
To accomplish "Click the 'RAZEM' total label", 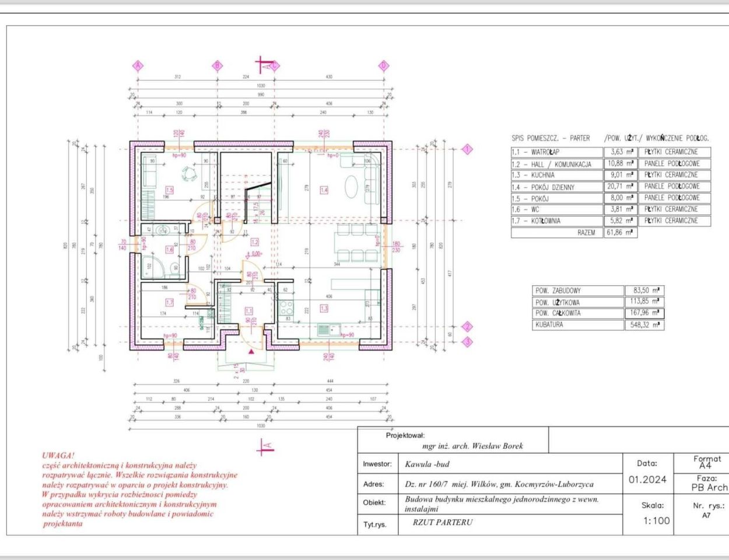I will click(x=586, y=233).
